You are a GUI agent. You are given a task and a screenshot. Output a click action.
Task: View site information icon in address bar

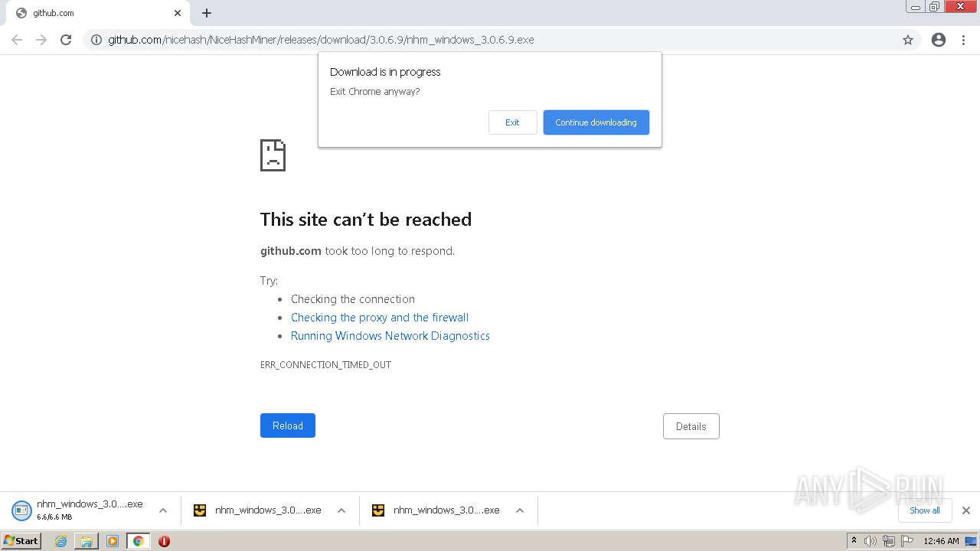pos(96,40)
